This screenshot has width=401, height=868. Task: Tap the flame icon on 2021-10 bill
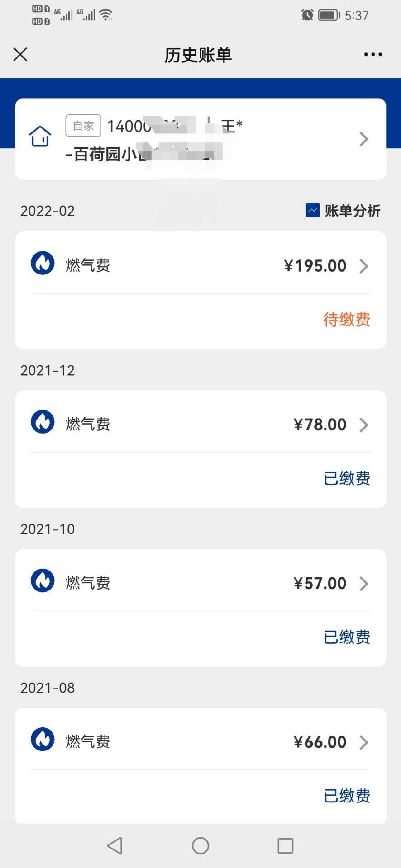coord(43,580)
